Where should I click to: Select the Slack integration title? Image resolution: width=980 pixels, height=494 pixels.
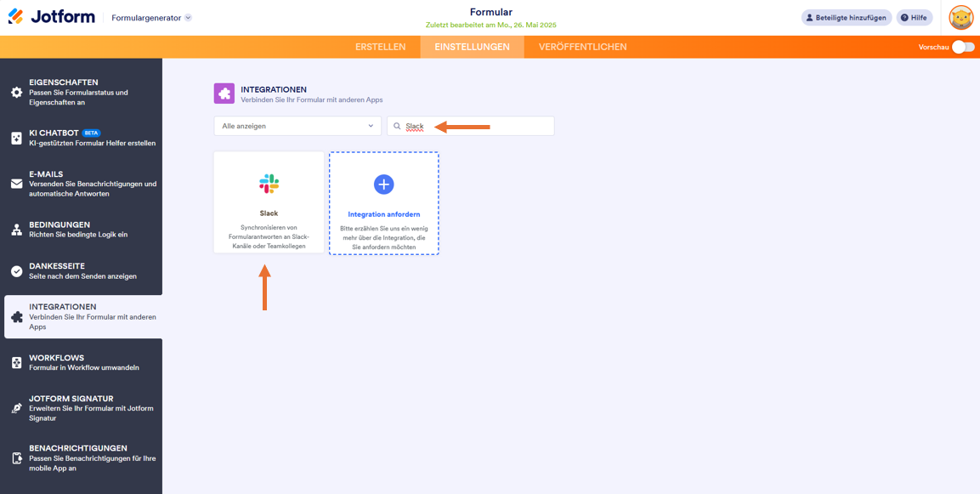269,213
